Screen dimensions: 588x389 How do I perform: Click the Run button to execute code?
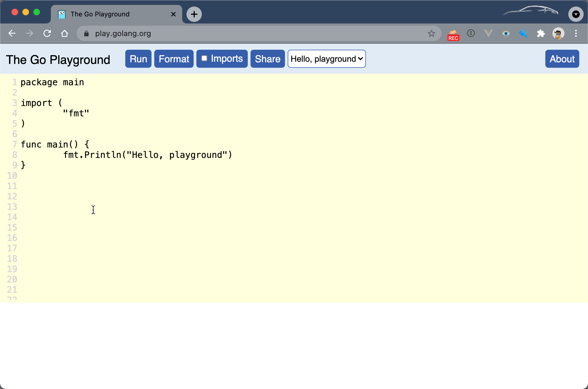(139, 59)
